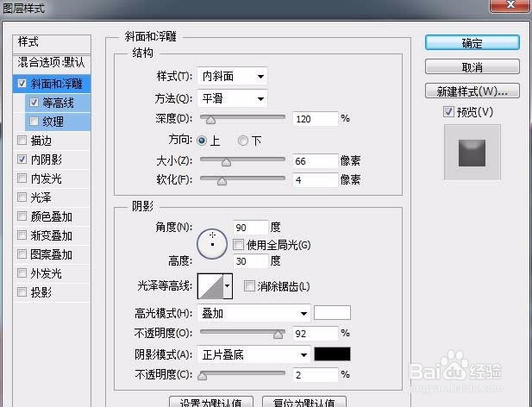Toggle the 预览 checkbox
This screenshot has width=532, height=407.
pyautogui.click(x=448, y=111)
